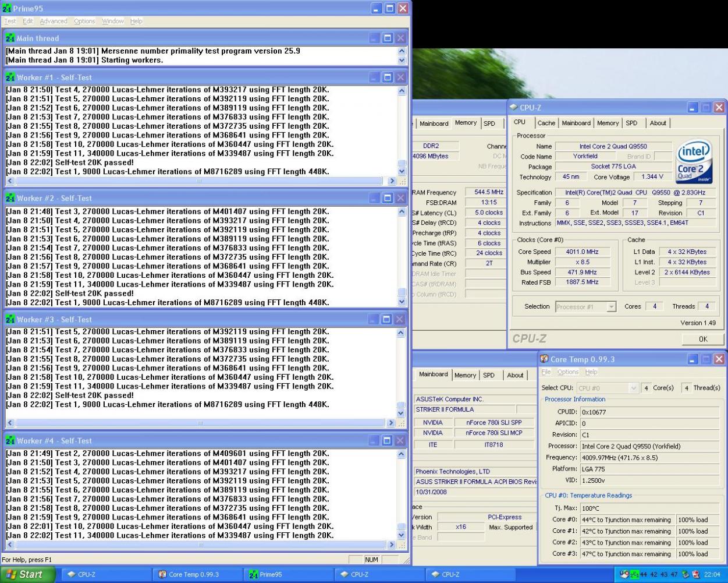Click the Core Temp title bar icon

[544, 359]
